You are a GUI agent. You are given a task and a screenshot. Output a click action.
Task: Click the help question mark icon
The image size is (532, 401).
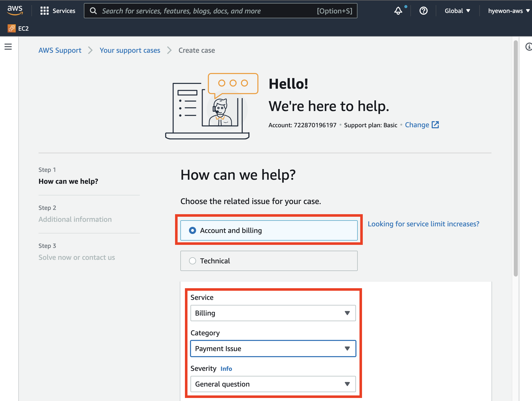[423, 11]
